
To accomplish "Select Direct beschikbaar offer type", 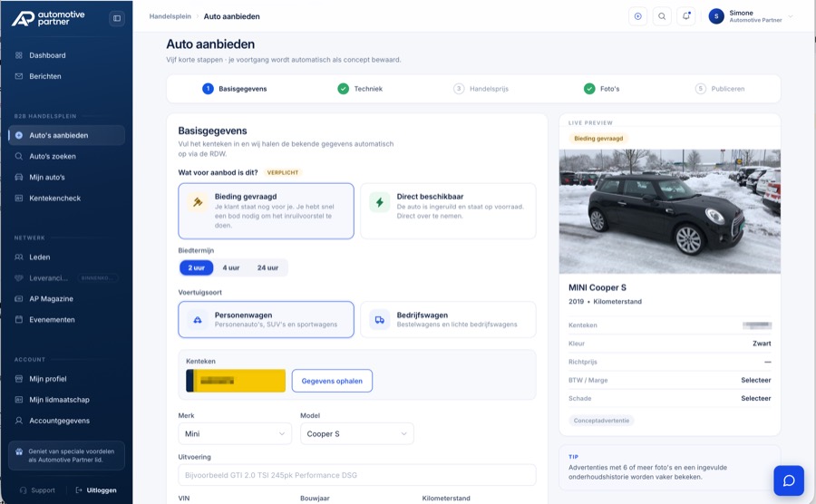I will pyautogui.click(x=448, y=210).
